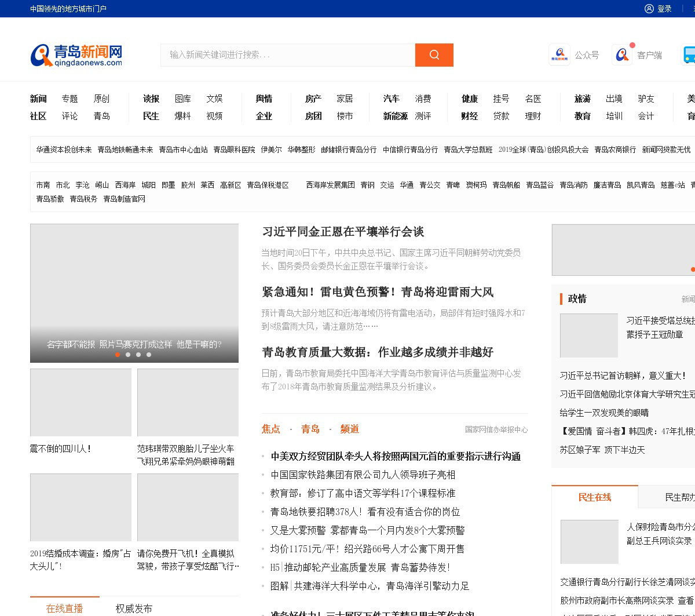Go to the 新闻 channel
Image resolution: width=695 pixels, height=616 pixels.
38,99
